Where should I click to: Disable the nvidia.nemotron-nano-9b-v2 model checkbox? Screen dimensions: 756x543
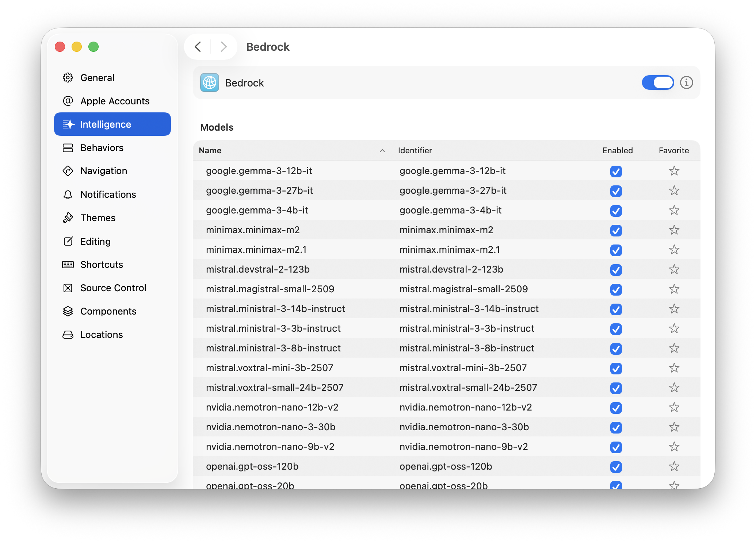(x=616, y=447)
